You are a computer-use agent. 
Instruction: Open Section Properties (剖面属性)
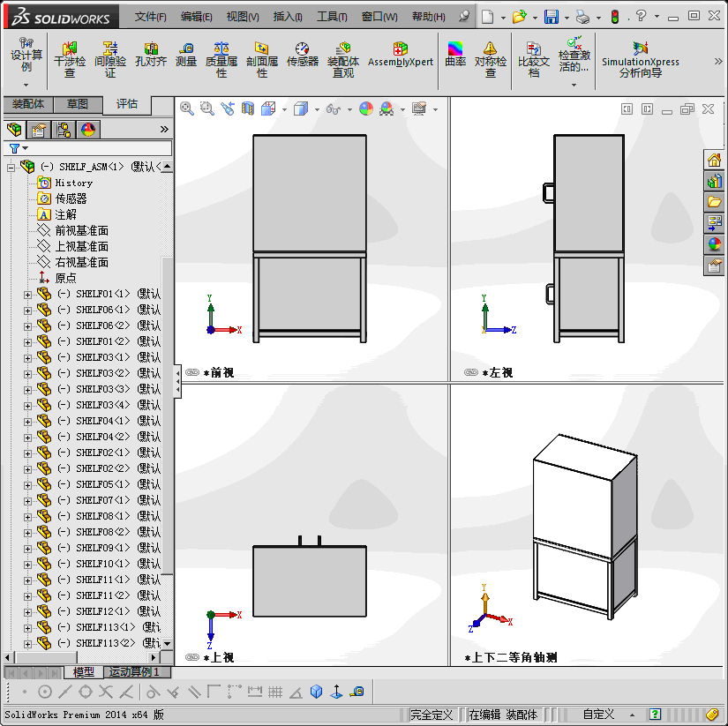(x=262, y=60)
